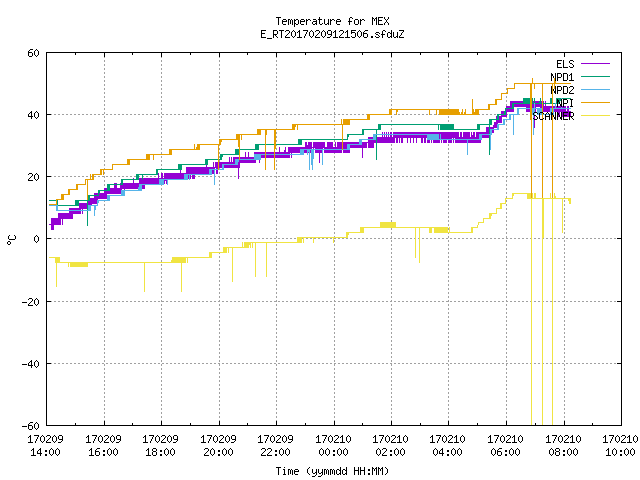
Task: Click the axis title 'Time (yymmdd HH:MM)'
Action: point(332,471)
